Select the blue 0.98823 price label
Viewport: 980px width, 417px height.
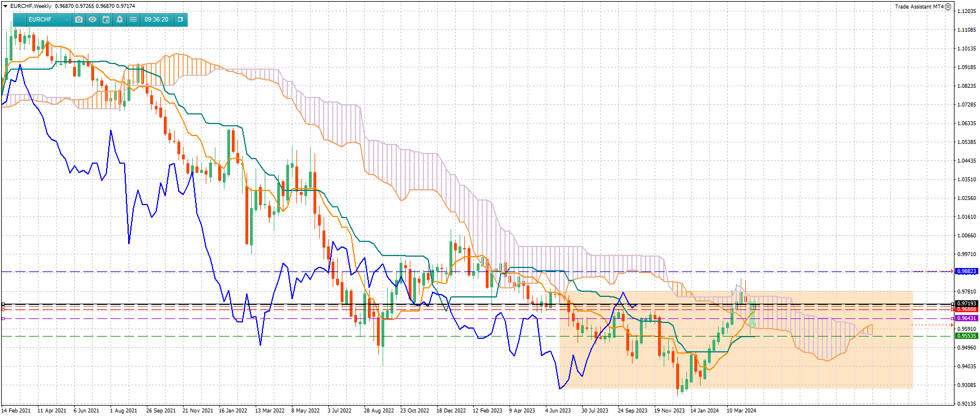click(x=967, y=271)
